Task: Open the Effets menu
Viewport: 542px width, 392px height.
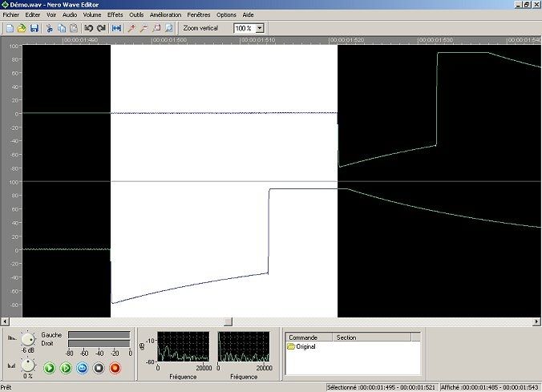Action: (x=115, y=15)
